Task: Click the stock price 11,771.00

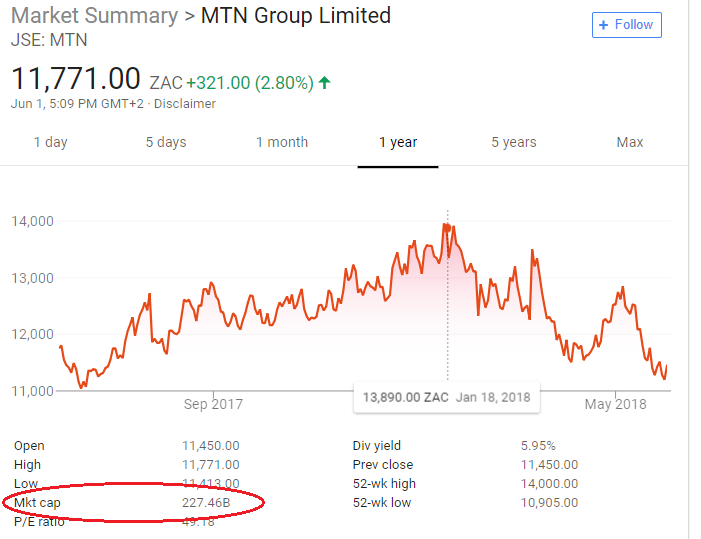Action: tap(76, 79)
